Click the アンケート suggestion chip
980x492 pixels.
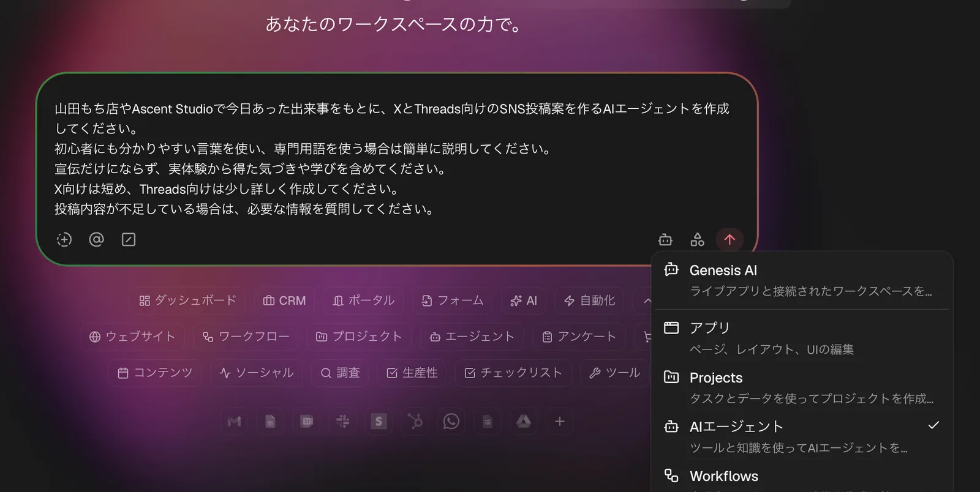point(579,337)
